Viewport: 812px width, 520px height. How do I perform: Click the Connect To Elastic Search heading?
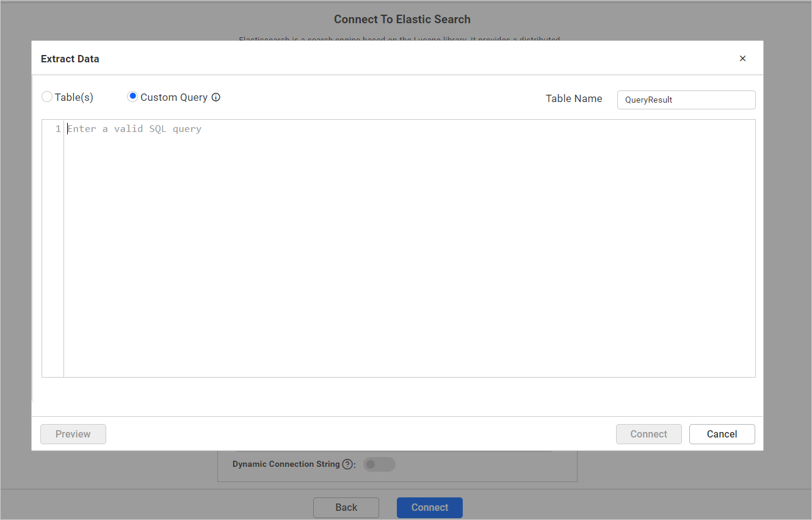point(402,20)
